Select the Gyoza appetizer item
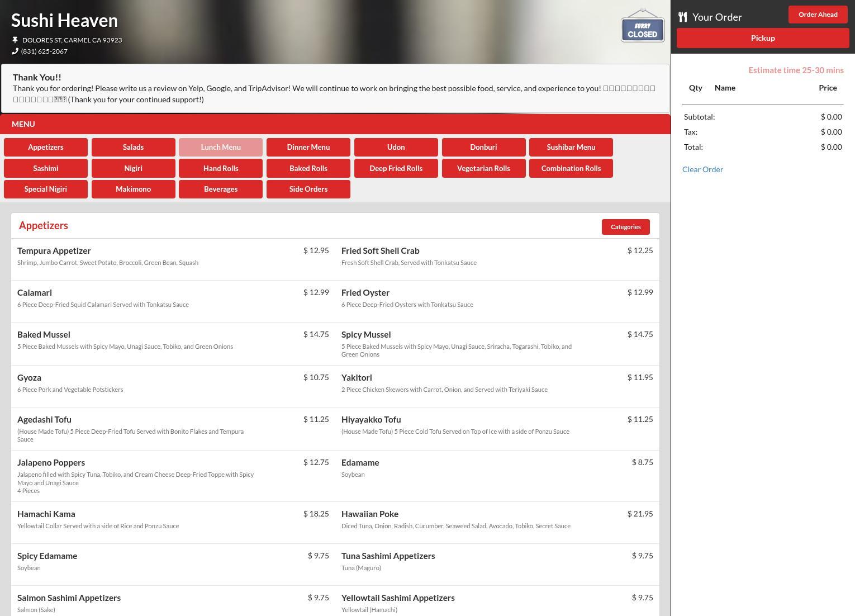The image size is (855, 616). click(x=30, y=378)
